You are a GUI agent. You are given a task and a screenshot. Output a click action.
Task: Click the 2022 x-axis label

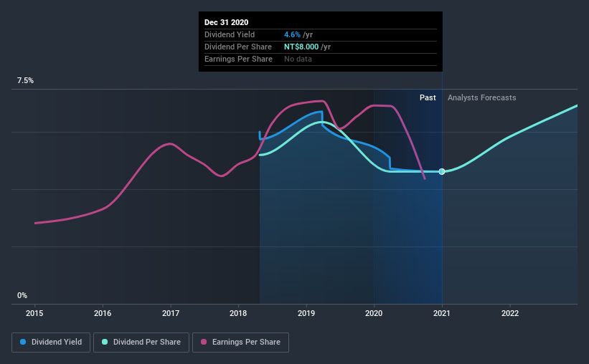(510, 313)
